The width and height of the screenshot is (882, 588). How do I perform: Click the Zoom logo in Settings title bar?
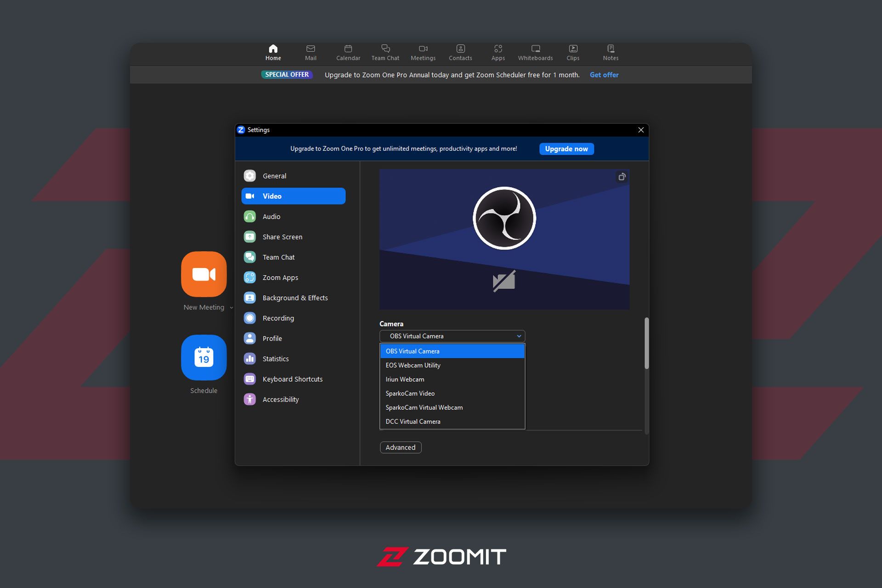(x=241, y=130)
